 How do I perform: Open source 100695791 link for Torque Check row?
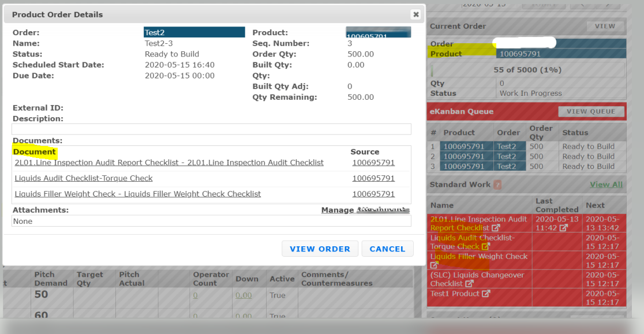coord(373,178)
